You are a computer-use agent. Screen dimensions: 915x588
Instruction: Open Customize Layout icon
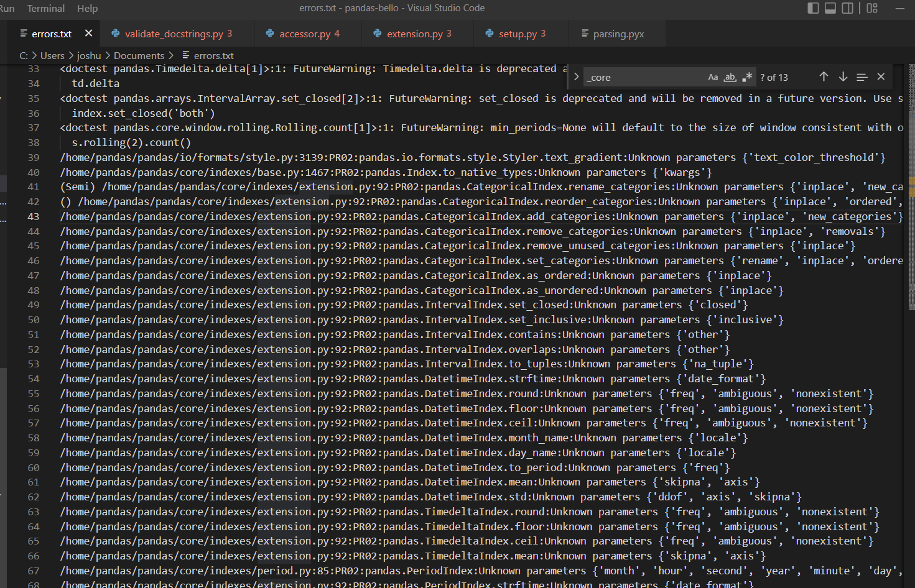pyautogui.click(x=872, y=8)
